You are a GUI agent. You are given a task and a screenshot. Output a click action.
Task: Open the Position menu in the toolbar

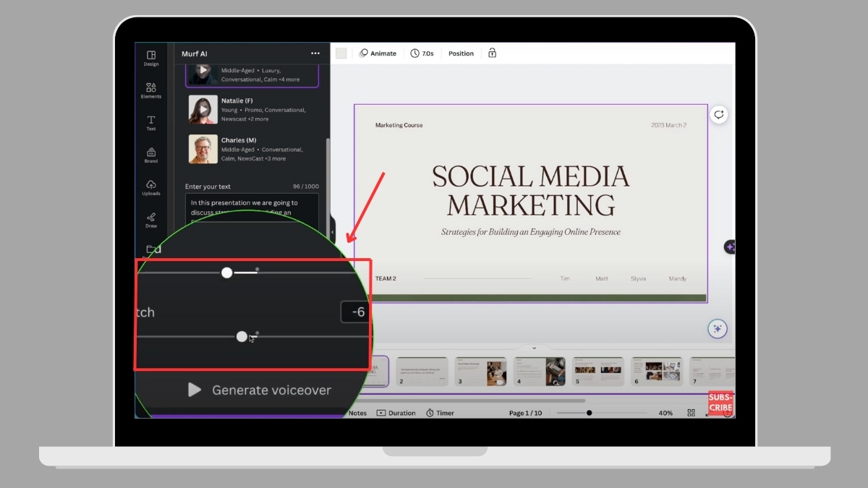(x=461, y=53)
